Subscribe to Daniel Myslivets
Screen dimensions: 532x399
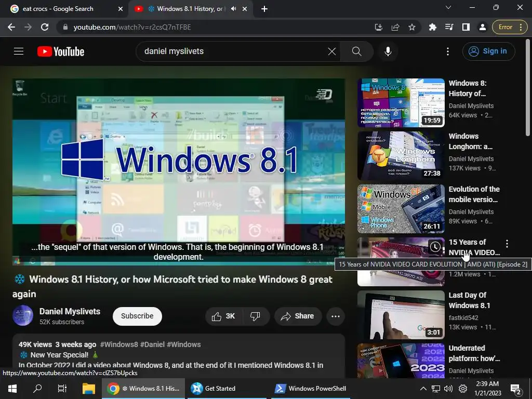tap(137, 316)
